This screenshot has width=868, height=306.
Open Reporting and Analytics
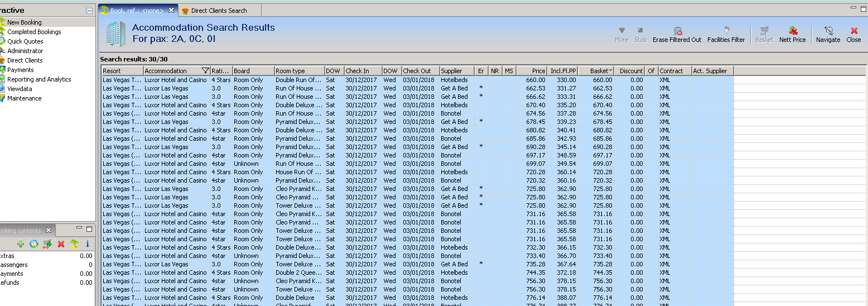pyautogui.click(x=39, y=79)
